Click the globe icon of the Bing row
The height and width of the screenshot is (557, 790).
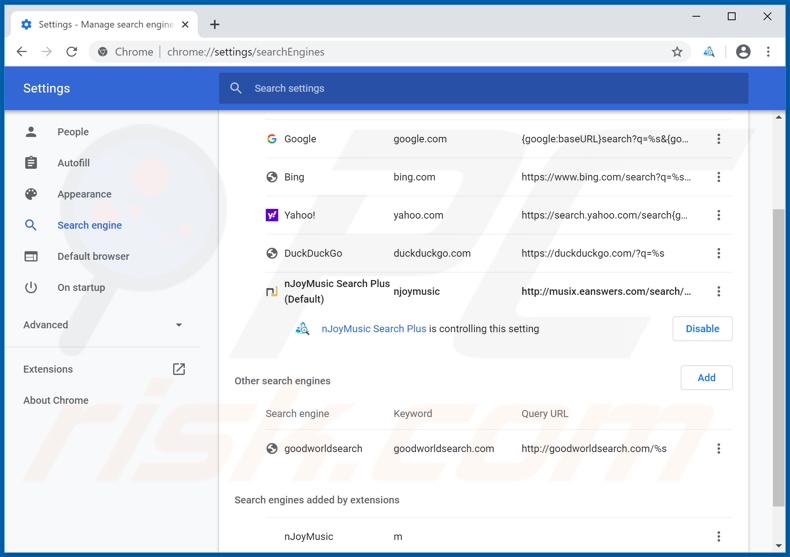pos(272,177)
